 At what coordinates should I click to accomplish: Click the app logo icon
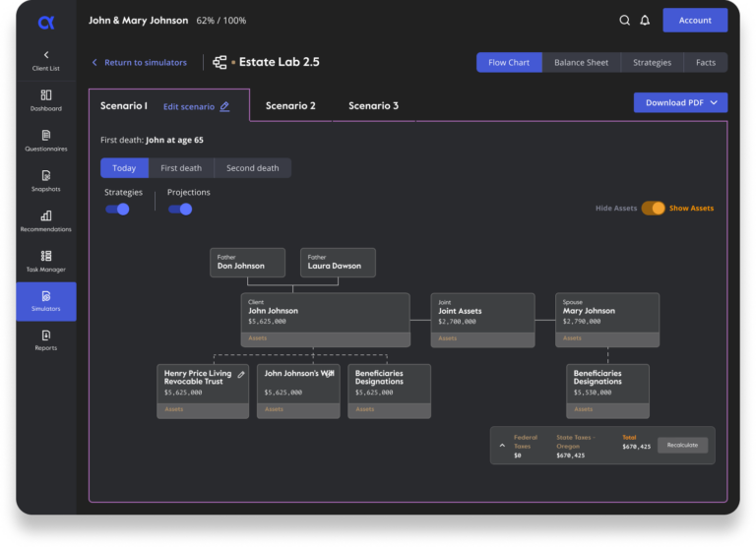46,22
